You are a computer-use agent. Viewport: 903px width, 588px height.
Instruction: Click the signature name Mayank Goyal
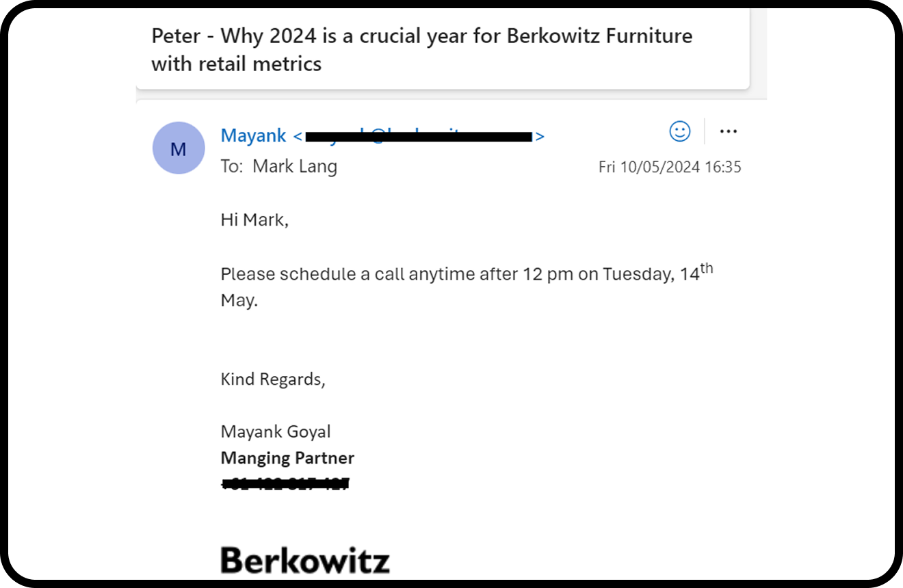[276, 432]
